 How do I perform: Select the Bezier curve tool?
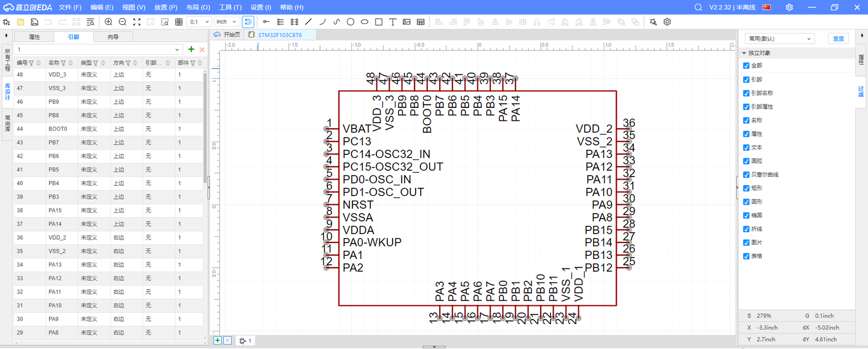tap(337, 22)
